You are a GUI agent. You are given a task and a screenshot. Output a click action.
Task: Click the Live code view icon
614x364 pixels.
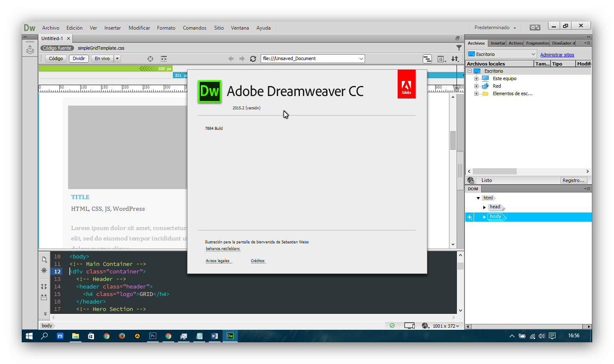coord(164,59)
